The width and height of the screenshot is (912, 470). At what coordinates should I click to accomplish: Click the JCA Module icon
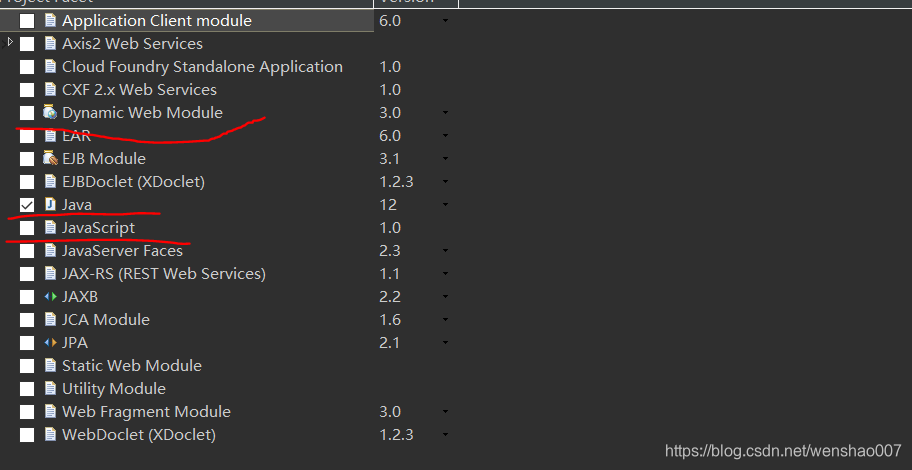tap(50, 319)
